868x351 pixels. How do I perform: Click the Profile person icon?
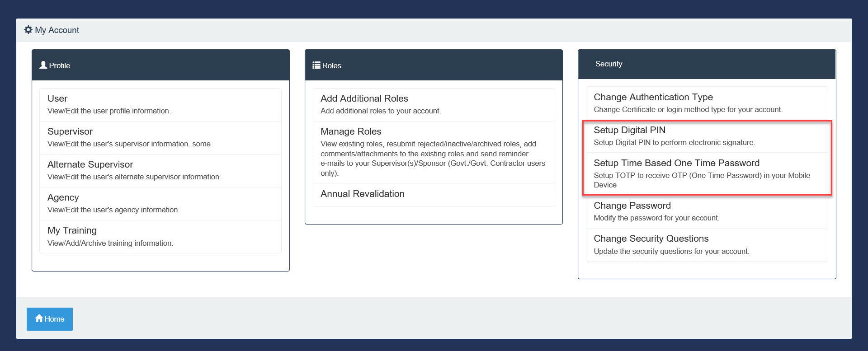tap(43, 65)
